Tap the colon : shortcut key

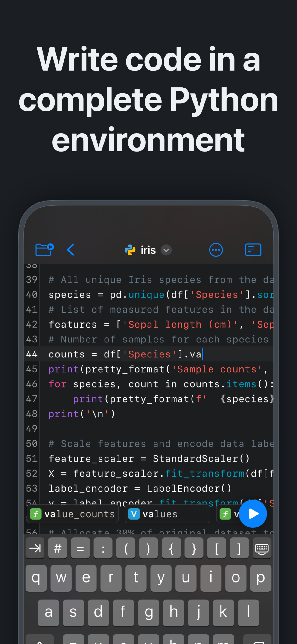(103, 548)
